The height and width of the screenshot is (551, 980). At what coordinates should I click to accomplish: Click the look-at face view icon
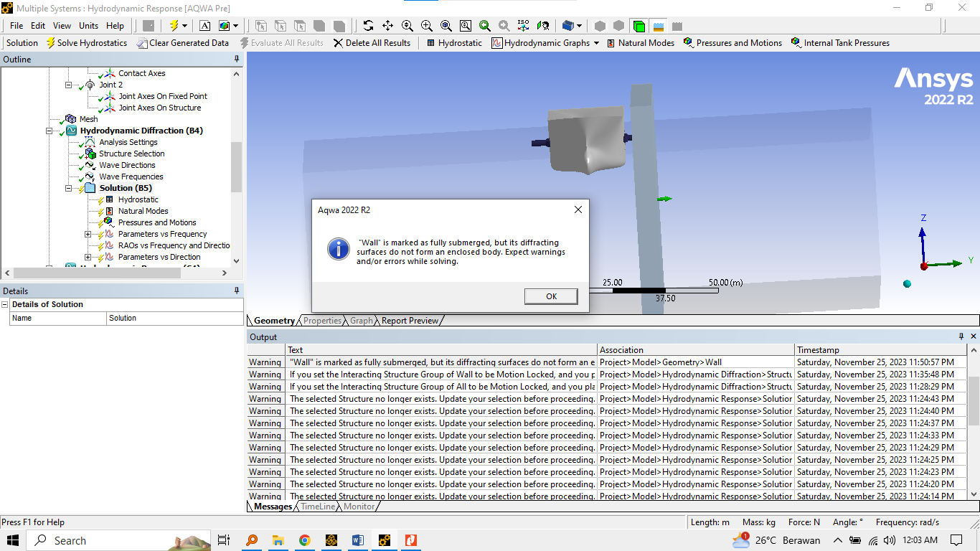click(543, 25)
